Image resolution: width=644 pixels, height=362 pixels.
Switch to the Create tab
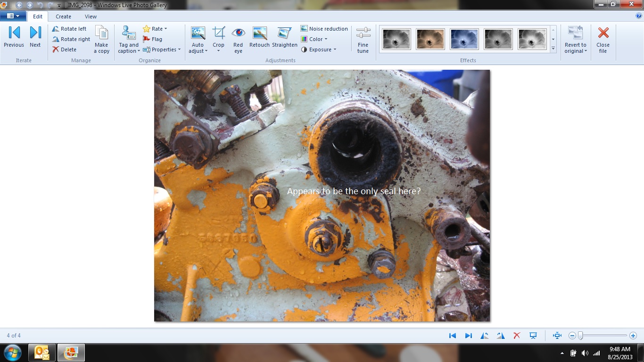tap(63, 16)
